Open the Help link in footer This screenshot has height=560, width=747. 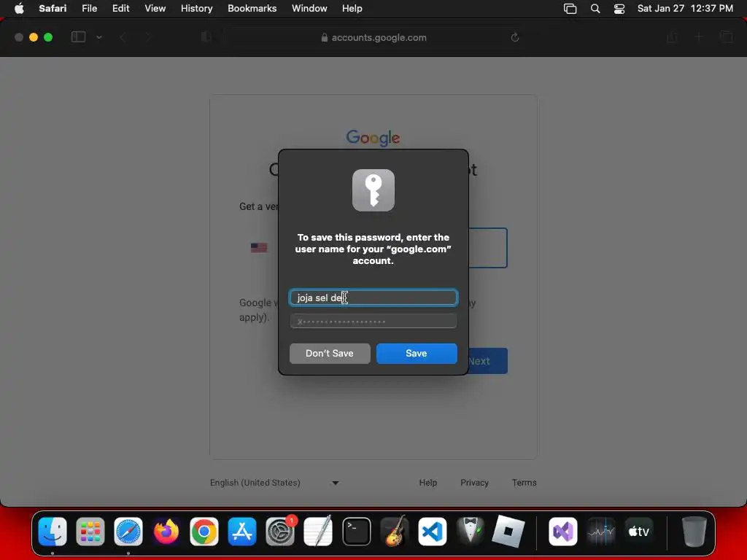pyautogui.click(x=427, y=483)
